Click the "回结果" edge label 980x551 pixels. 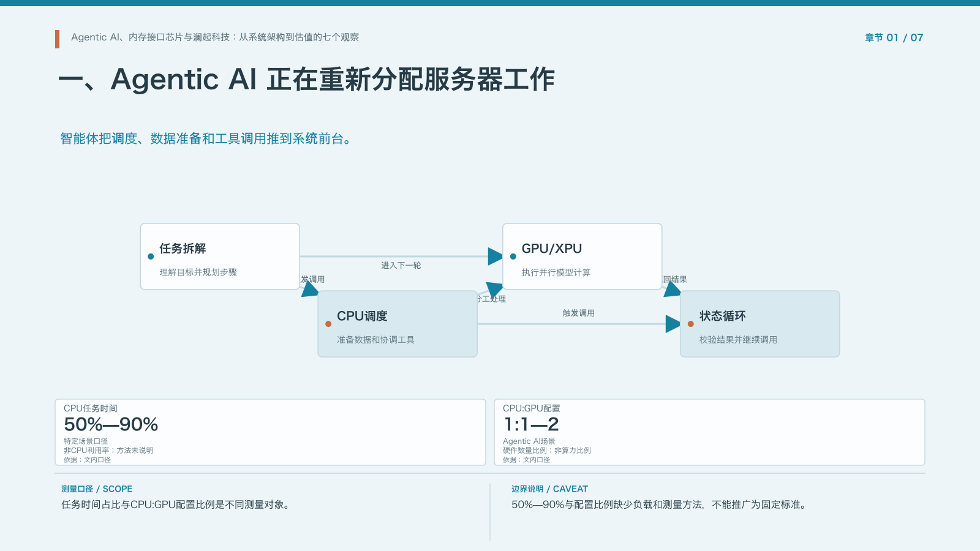[675, 279]
